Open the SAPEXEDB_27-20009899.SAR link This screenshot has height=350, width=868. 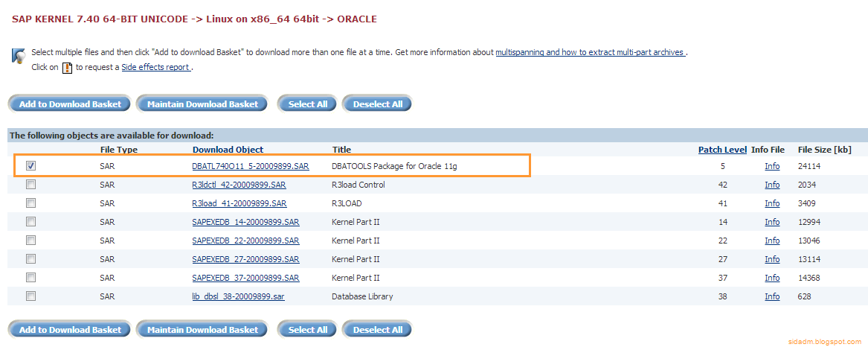pos(245,259)
